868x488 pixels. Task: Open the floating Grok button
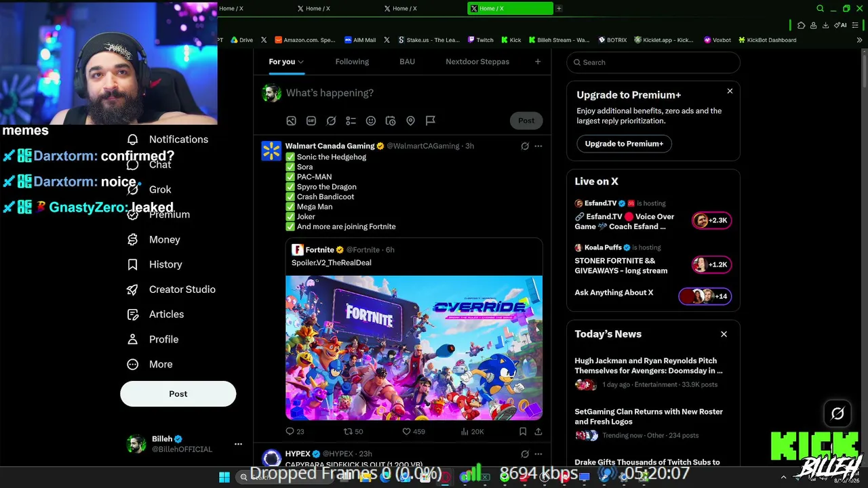click(x=837, y=413)
